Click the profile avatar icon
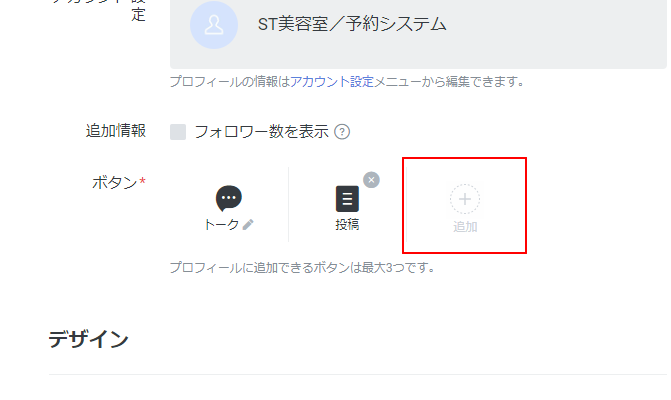The image size is (671, 400). [x=214, y=25]
